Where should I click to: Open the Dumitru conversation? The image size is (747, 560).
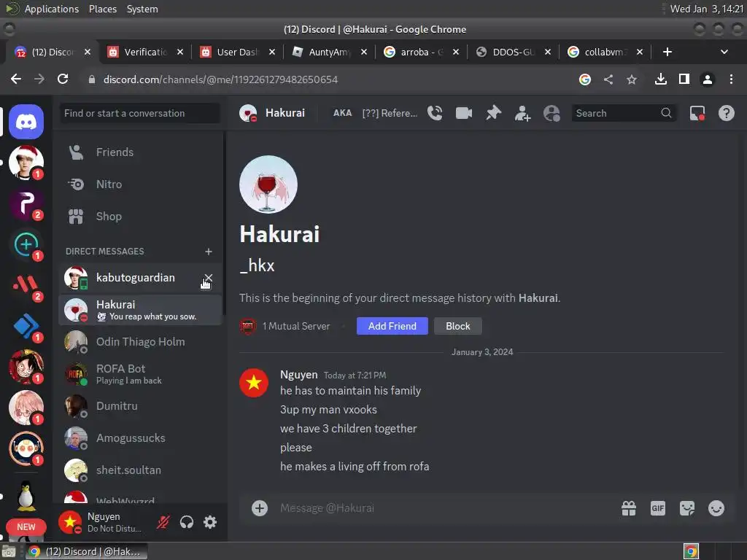(140, 406)
